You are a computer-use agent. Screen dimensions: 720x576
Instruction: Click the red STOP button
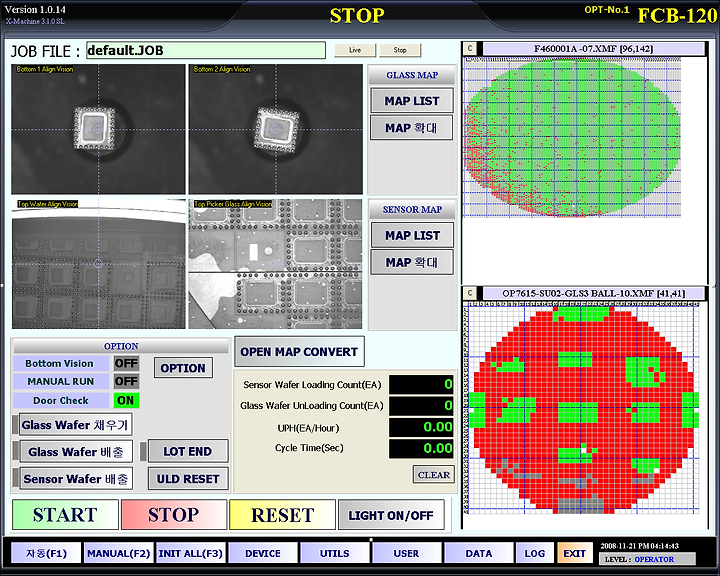point(174,514)
